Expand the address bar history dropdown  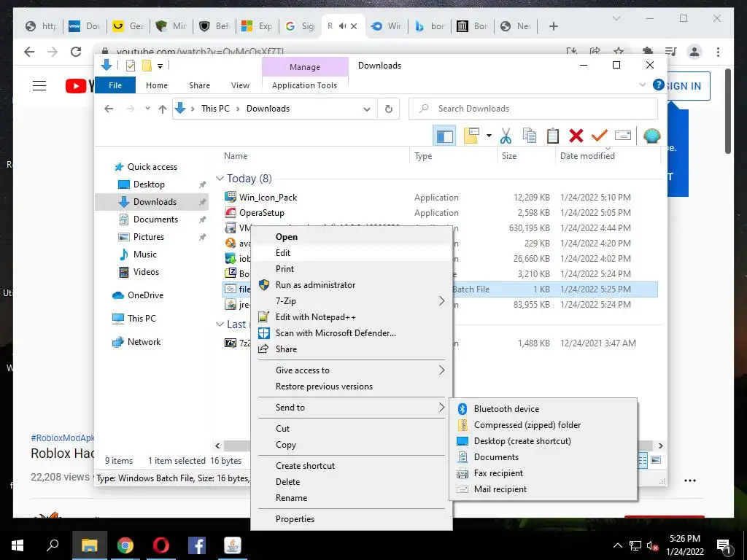[x=367, y=109]
